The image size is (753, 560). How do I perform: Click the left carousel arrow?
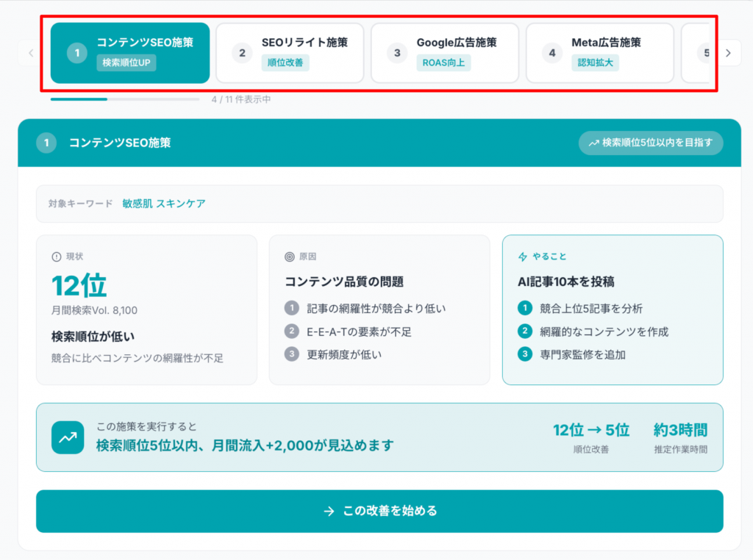click(x=31, y=53)
